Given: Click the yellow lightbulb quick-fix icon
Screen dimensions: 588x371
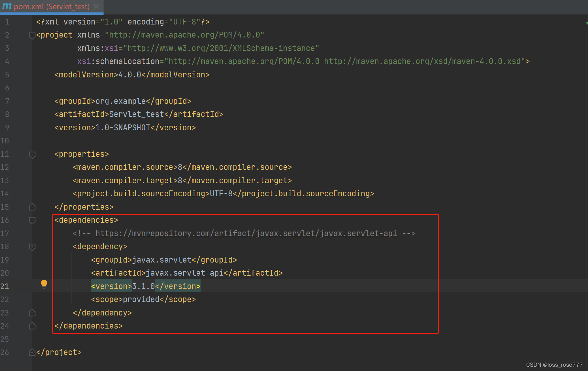Looking at the screenshot, I should (44, 284).
